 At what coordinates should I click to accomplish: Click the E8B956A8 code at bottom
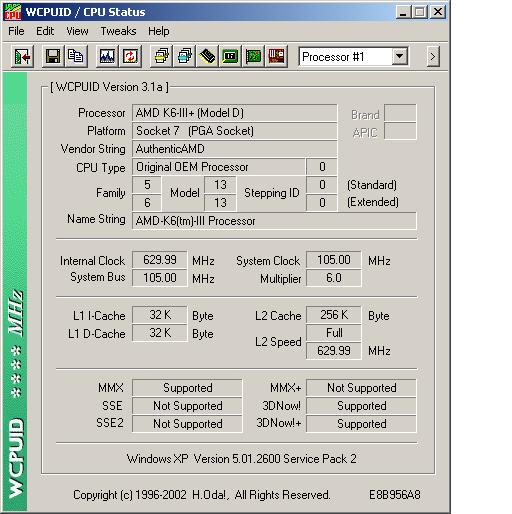click(x=394, y=495)
